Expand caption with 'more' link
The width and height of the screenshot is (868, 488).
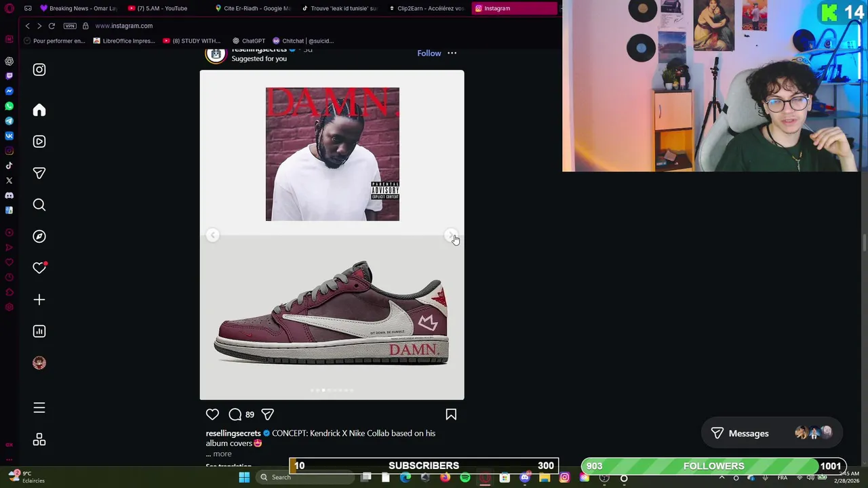tap(222, 453)
